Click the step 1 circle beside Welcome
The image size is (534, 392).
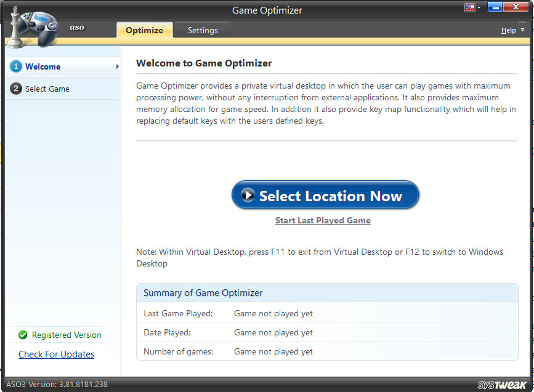pyautogui.click(x=15, y=66)
